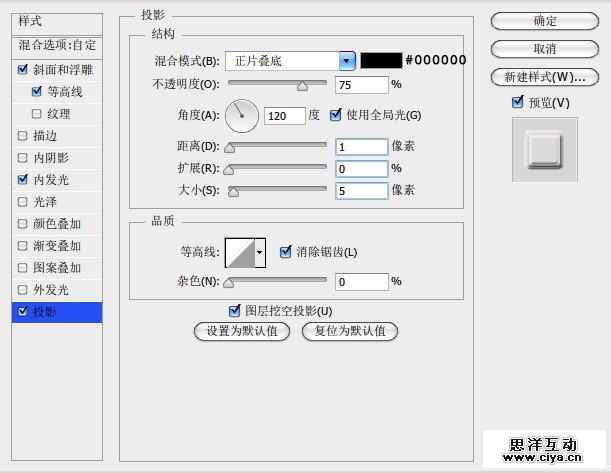Click the contour curve thumbnail
The height and width of the screenshot is (473, 611).
click(x=240, y=253)
